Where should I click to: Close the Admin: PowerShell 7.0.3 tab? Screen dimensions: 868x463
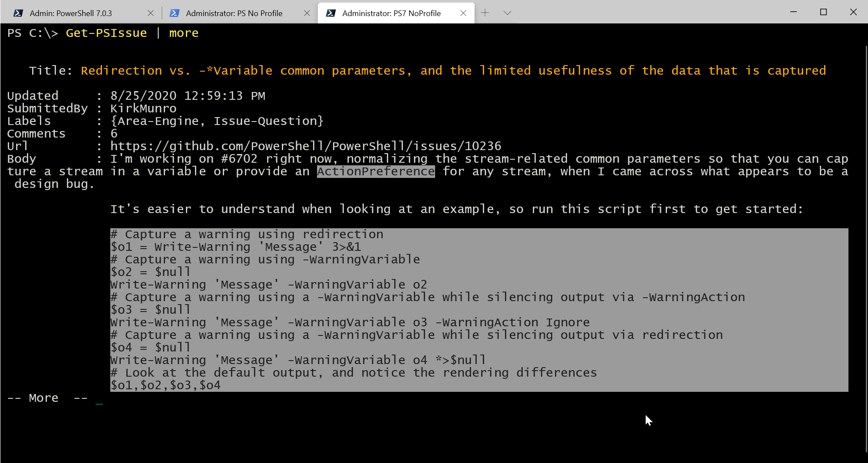click(x=151, y=13)
